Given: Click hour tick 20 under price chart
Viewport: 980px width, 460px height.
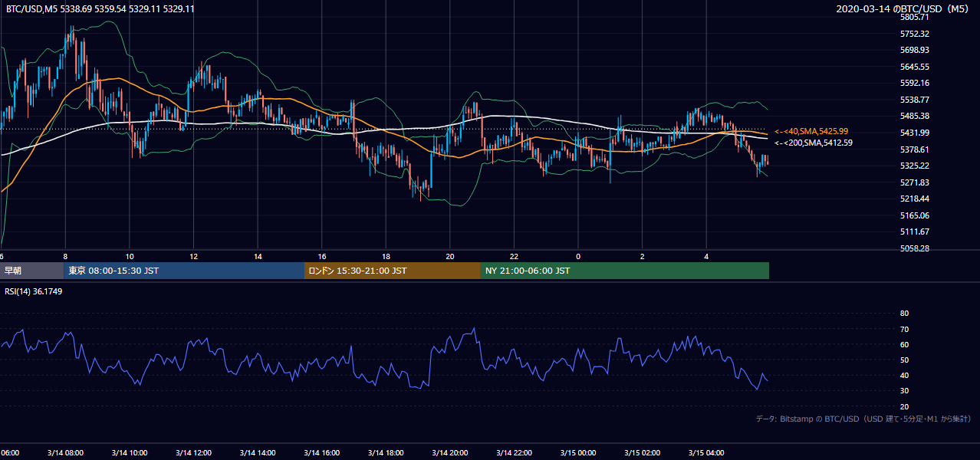Looking at the screenshot, I should point(450,256).
